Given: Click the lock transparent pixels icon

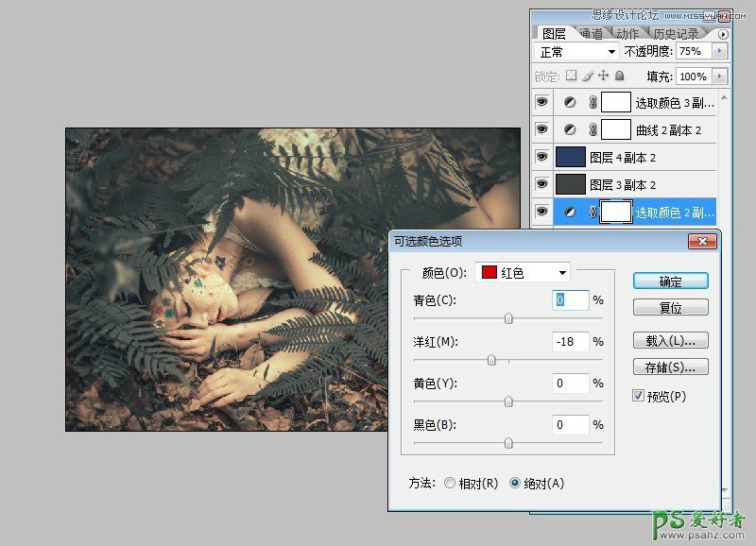Looking at the screenshot, I should coord(571,76).
